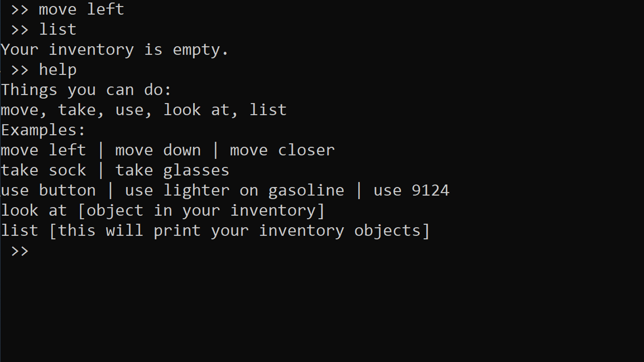
Task: Click the 'look at [object in your inventory]' line
Action: pos(163,210)
